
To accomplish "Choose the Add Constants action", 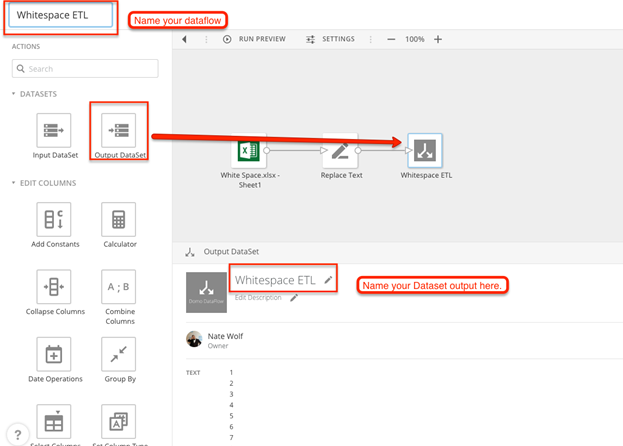I will click(54, 219).
